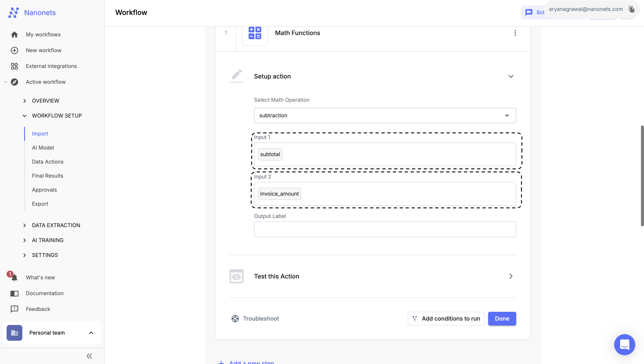Collapse Active workflow tree arrow
Screen dimensions: 644x364
pyautogui.click(x=5, y=82)
